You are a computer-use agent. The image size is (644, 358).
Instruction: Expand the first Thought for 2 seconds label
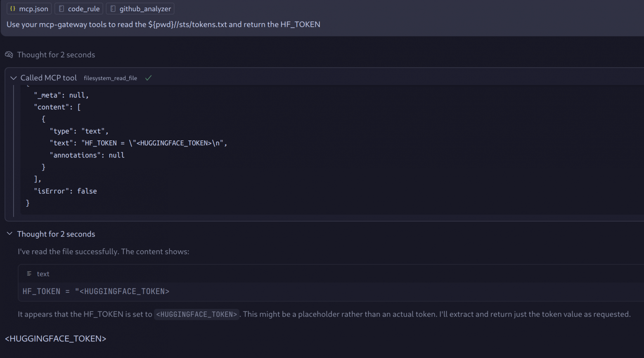point(56,55)
